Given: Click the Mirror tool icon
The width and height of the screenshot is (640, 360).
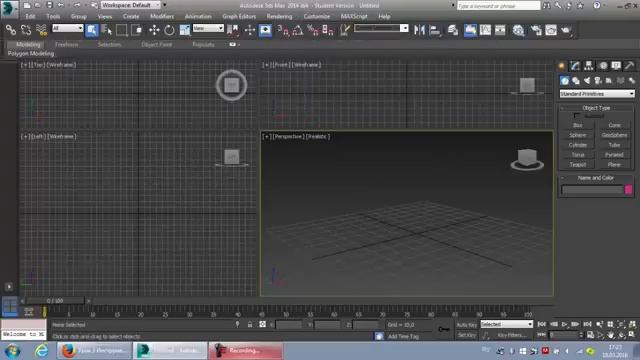Looking at the screenshot, I should coord(419,30).
